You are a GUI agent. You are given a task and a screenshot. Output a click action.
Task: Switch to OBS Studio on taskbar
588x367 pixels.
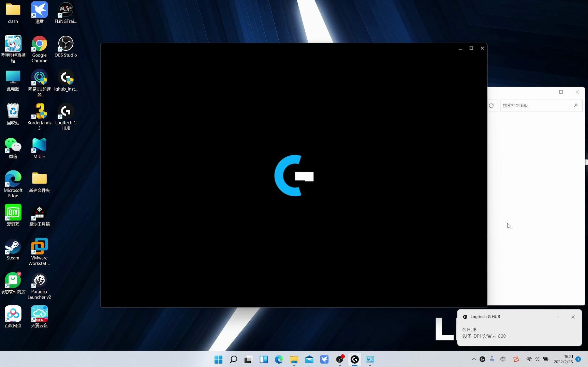(x=340, y=359)
